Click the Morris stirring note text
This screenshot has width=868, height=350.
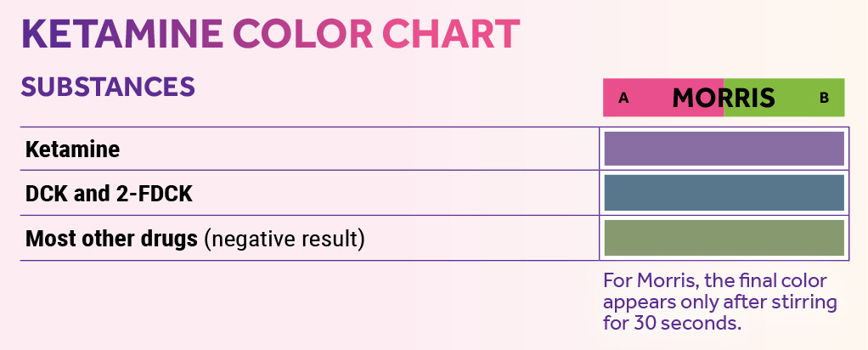[719, 302]
